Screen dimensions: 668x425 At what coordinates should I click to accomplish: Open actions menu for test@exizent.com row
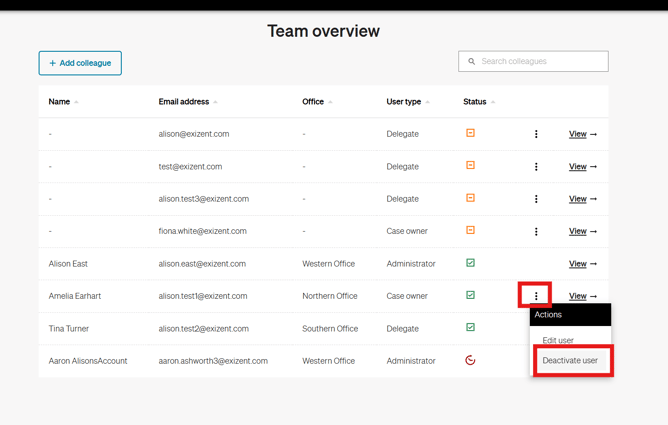click(536, 167)
